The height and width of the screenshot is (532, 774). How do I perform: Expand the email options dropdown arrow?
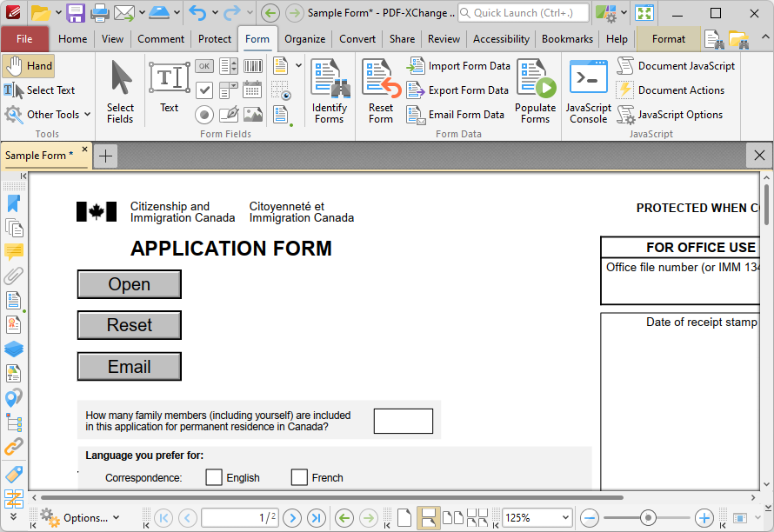point(142,13)
